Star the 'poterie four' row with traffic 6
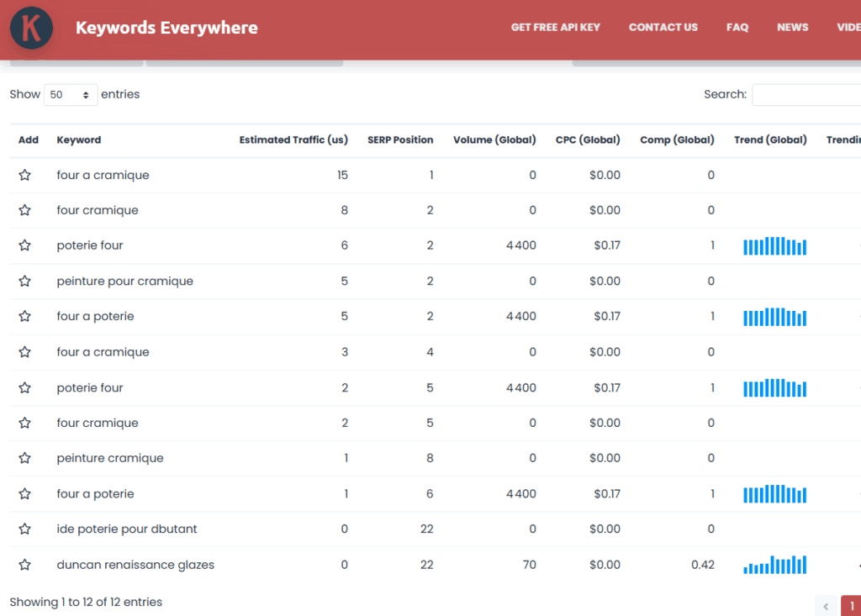This screenshot has height=616, width=861. (24, 245)
